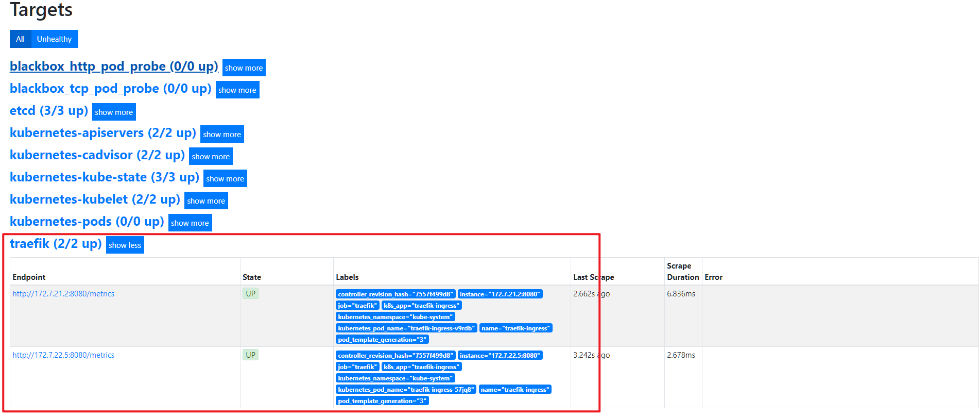Open kubernetes-kubelet job link

pyautogui.click(x=95, y=199)
